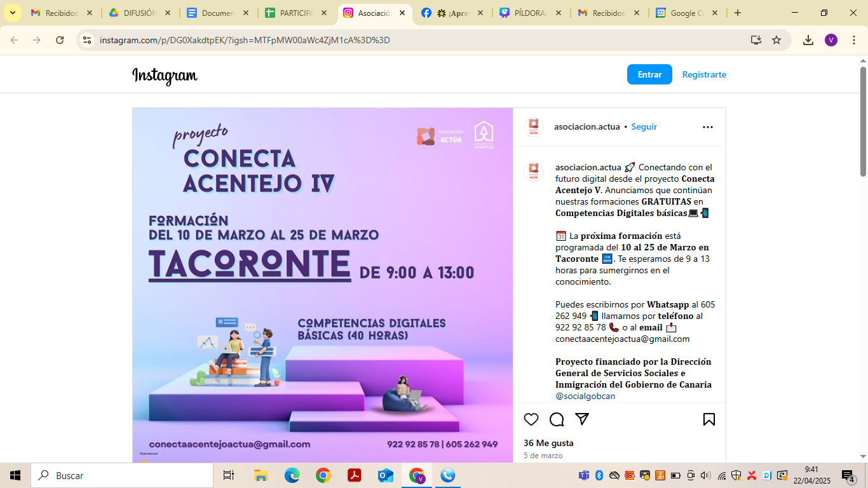
Task: Switch to Google Calendar tab
Action: coord(687,13)
